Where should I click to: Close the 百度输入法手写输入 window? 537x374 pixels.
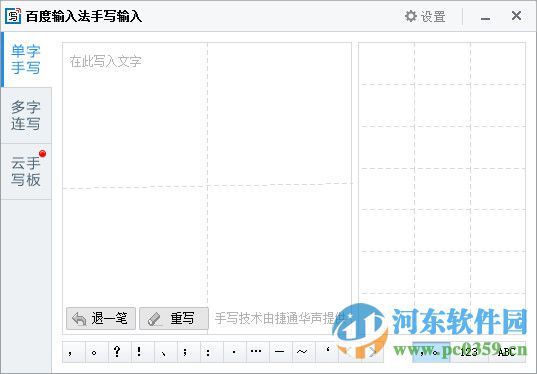(516, 16)
